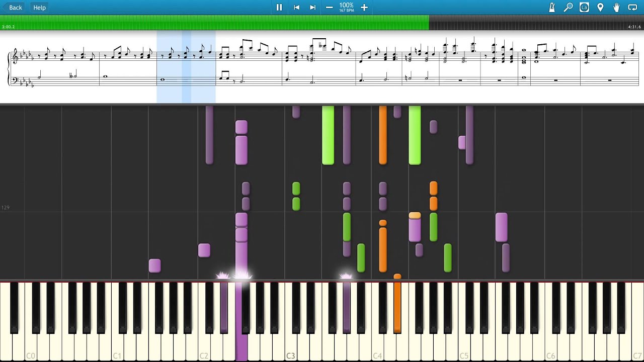This screenshot has height=362, width=644.
Task: Click the 100% 167 BPM speed readout
Action: tap(346, 8)
